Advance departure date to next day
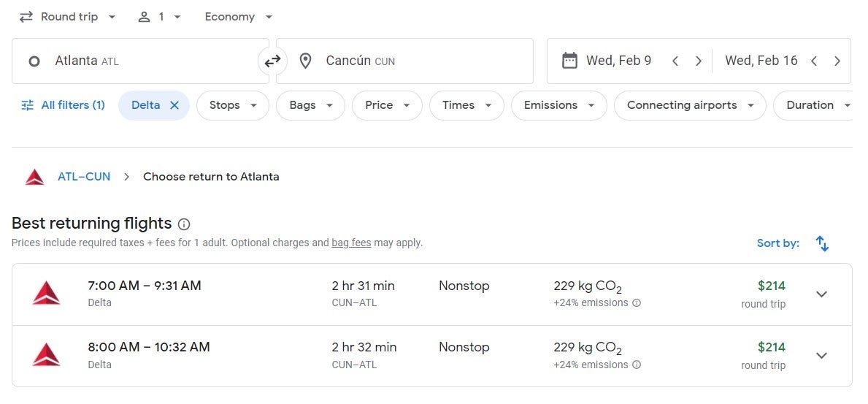Screen dimensions: 868x404 pos(699,61)
